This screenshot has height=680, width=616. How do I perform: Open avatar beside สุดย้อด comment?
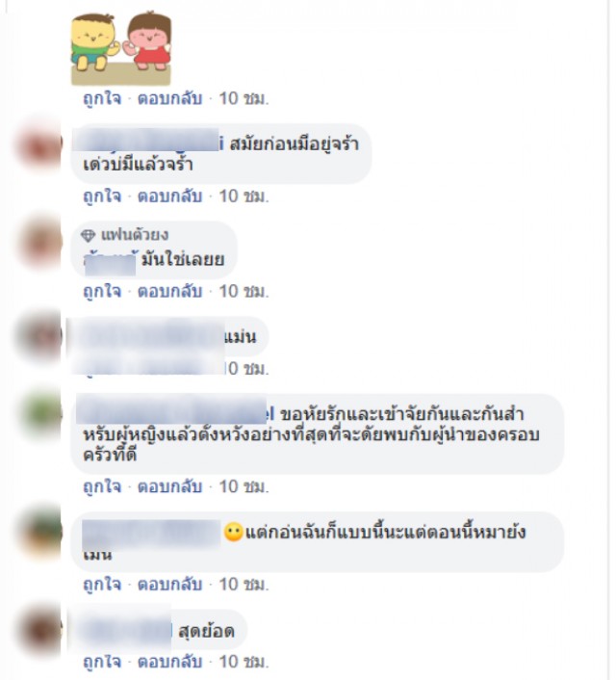(x=39, y=629)
